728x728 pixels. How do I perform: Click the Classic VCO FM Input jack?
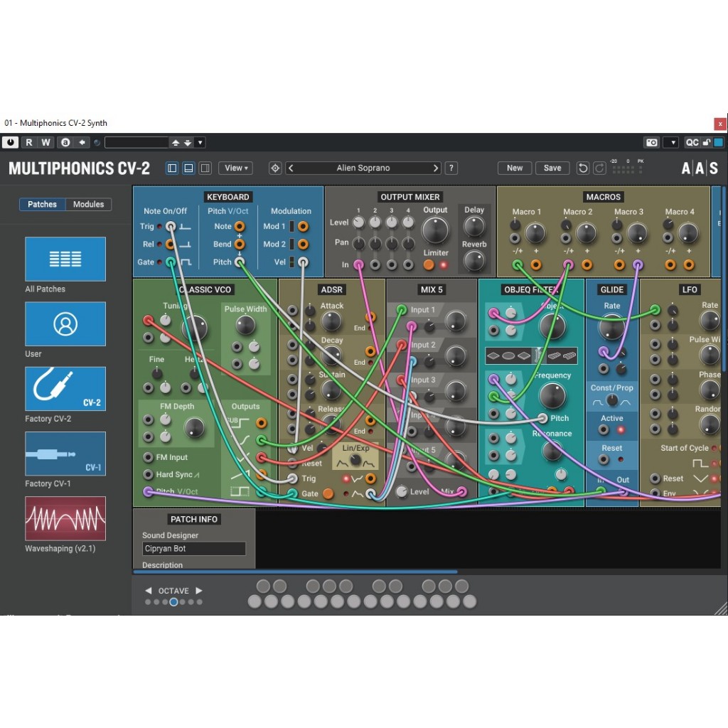click(148, 457)
